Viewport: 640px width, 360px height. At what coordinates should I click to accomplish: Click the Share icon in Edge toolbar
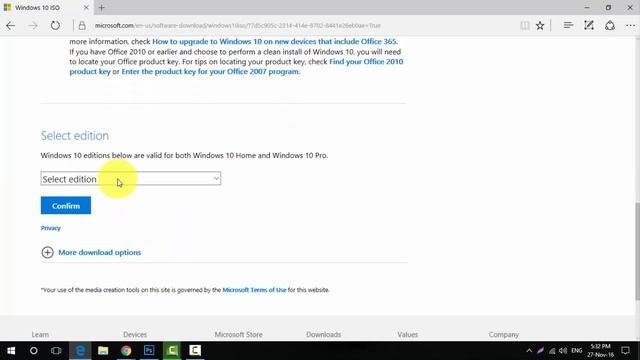click(x=610, y=25)
